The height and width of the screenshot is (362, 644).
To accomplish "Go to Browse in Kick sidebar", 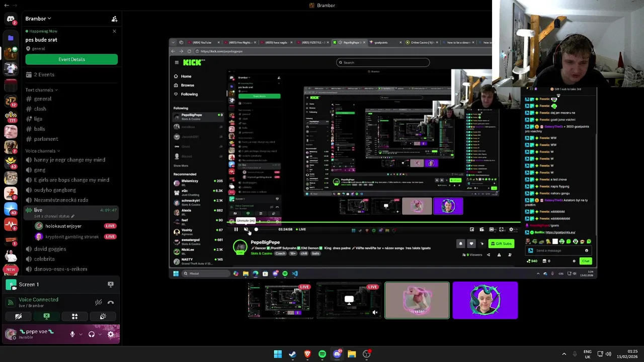I will 184,85.
